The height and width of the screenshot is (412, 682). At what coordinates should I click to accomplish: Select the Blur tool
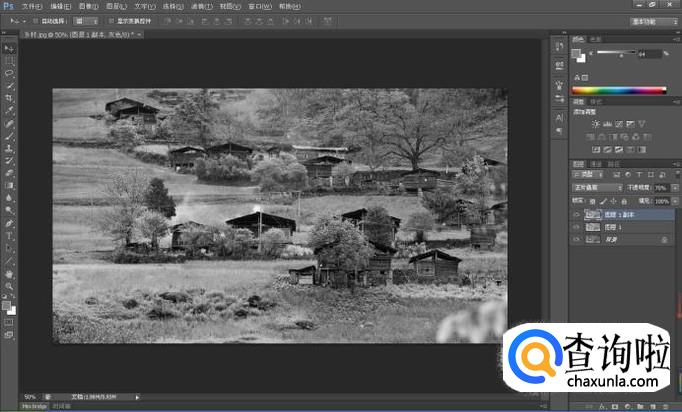coord(9,198)
